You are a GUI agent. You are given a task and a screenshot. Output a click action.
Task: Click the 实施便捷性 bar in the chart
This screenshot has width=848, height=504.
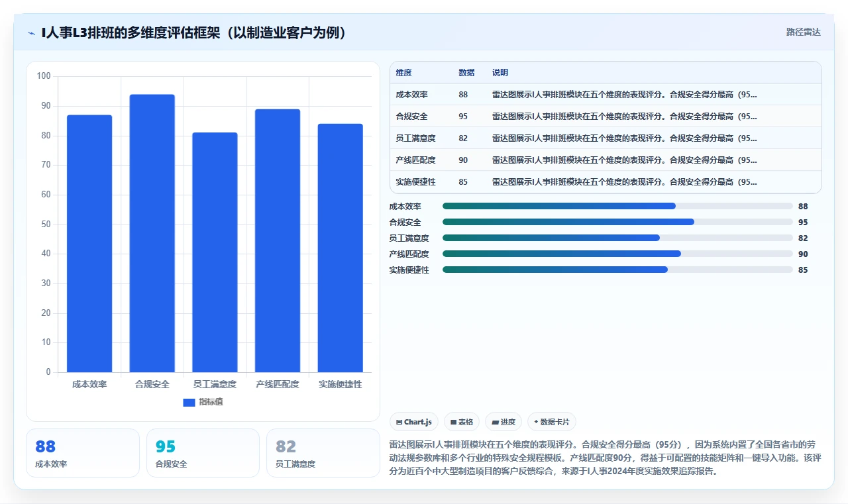pos(340,248)
